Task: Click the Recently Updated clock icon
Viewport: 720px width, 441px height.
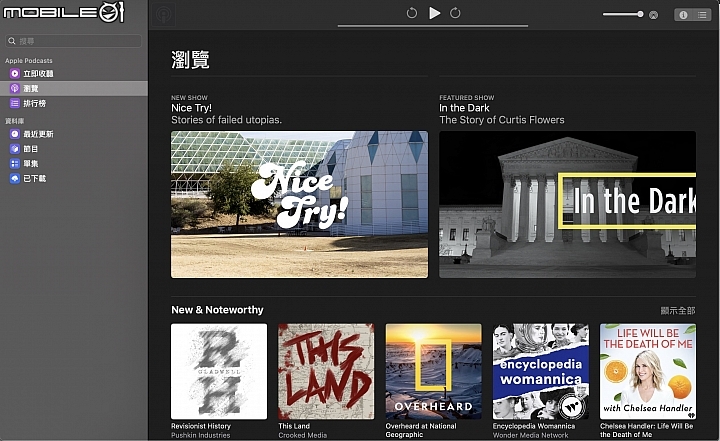Action: (15, 134)
